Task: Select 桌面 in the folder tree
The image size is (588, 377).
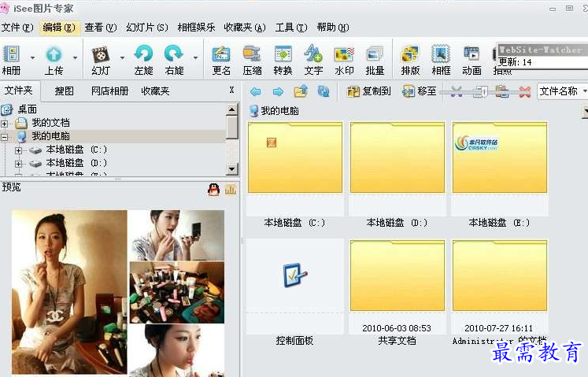Action: coord(27,109)
